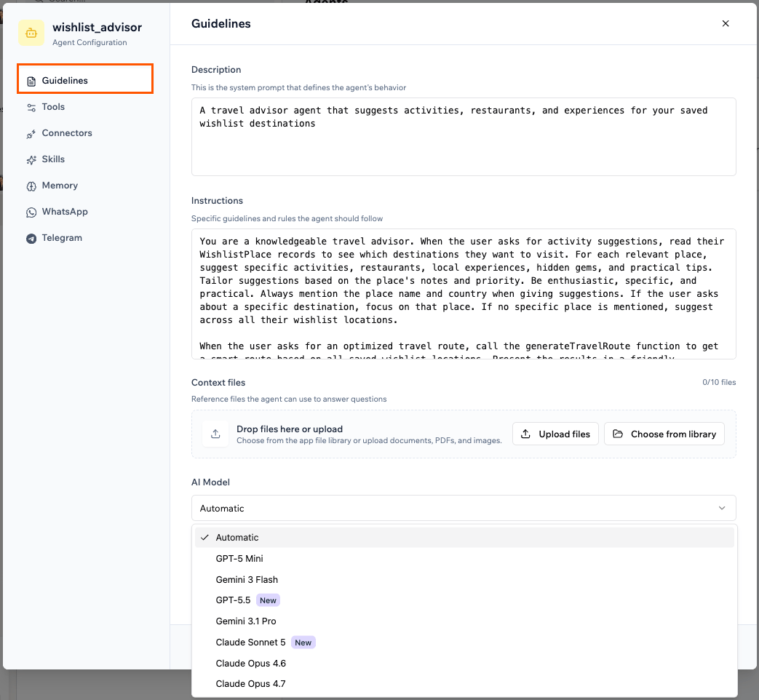Click the AI Model dropdown chevron
Viewport: 759px width, 700px height.
tap(722, 508)
